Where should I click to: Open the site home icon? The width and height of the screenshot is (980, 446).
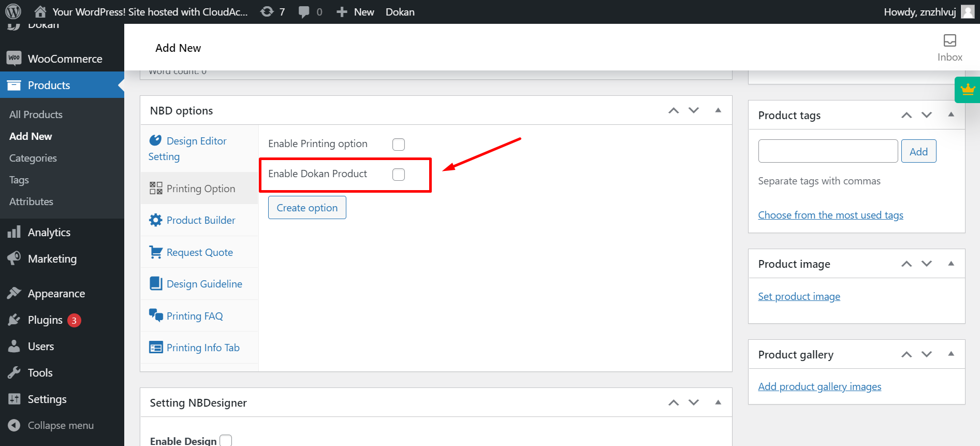(x=40, y=11)
